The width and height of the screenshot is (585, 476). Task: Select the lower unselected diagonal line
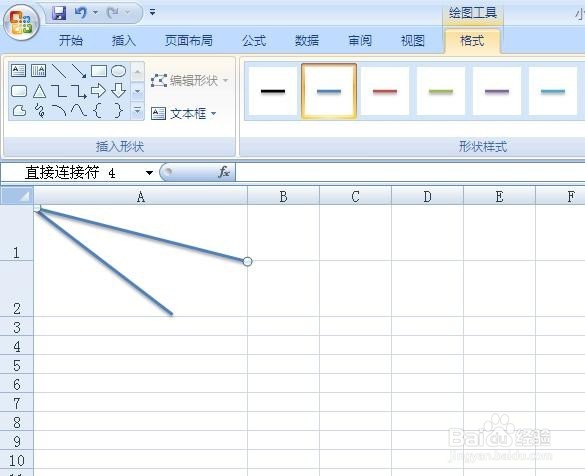pyautogui.click(x=106, y=264)
